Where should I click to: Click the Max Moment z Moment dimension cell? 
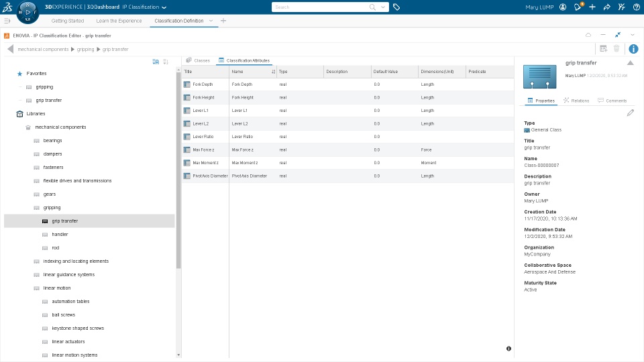442,163
